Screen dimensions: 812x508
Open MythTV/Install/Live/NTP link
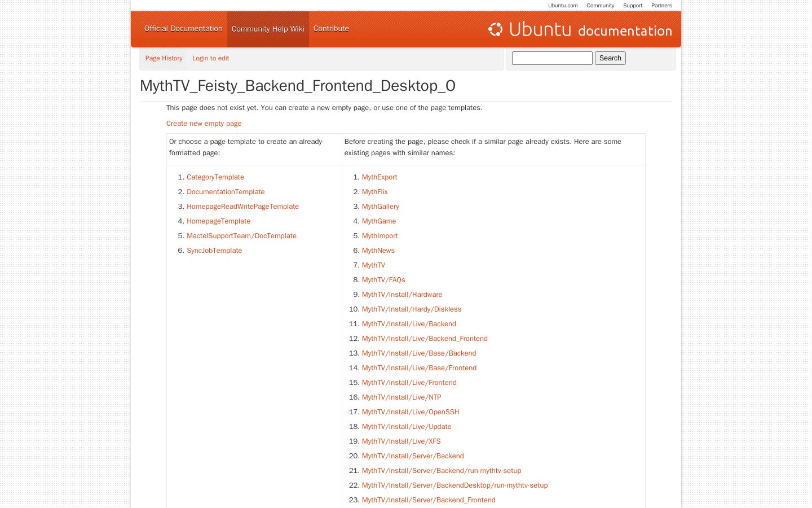(x=401, y=397)
